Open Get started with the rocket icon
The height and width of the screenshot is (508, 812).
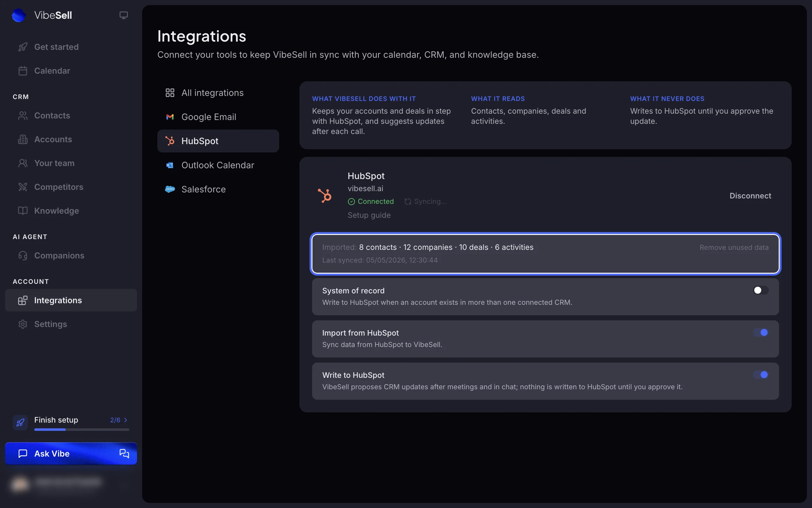(71, 47)
